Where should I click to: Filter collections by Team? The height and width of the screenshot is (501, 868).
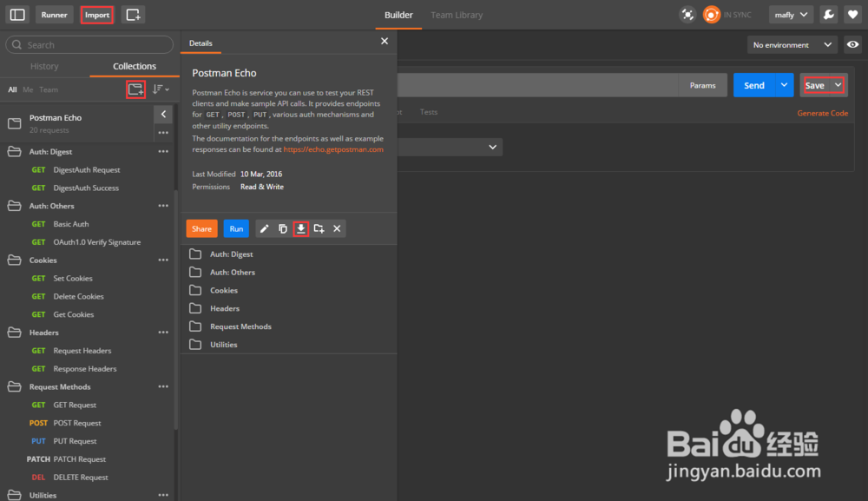(48, 89)
